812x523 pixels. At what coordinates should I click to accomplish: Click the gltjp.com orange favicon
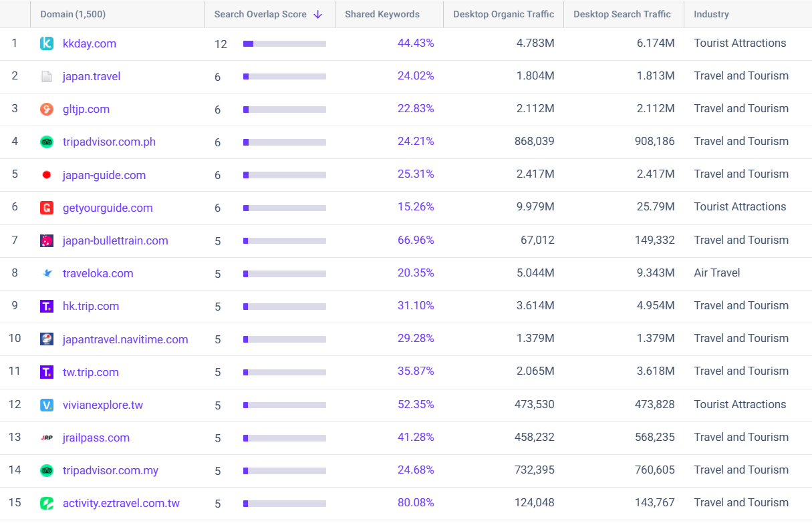tap(47, 109)
